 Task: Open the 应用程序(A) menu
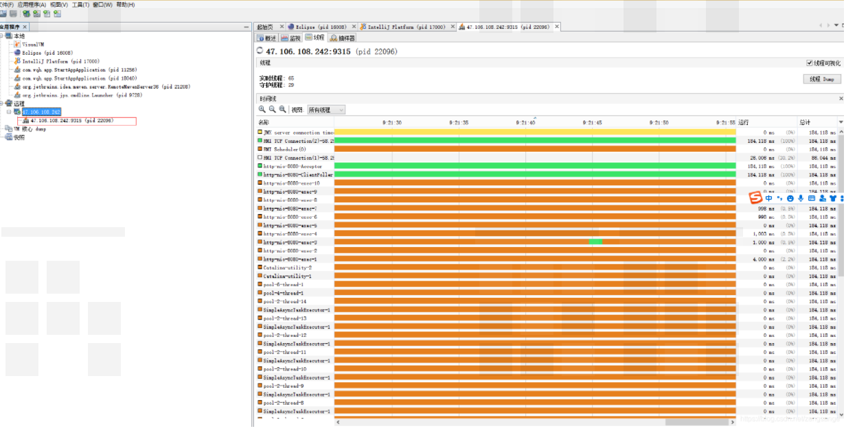click(x=32, y=4)
